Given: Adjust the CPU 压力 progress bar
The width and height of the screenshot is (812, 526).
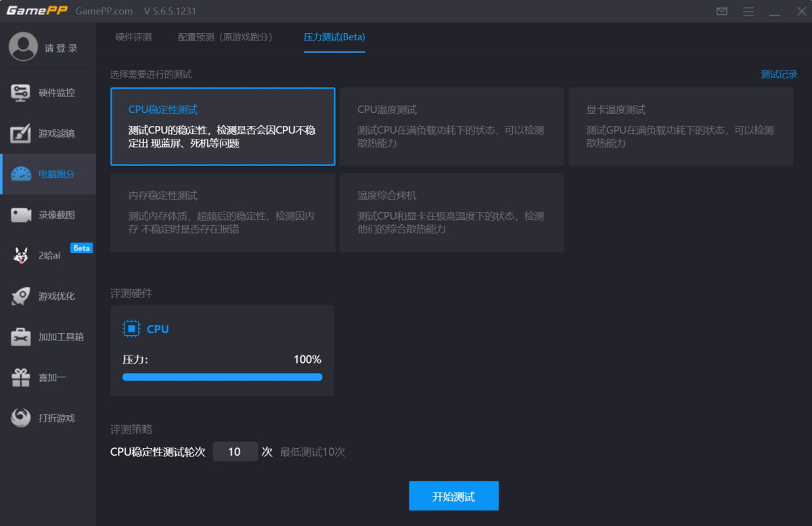Looking at the screenshot, I should (223, 376).
